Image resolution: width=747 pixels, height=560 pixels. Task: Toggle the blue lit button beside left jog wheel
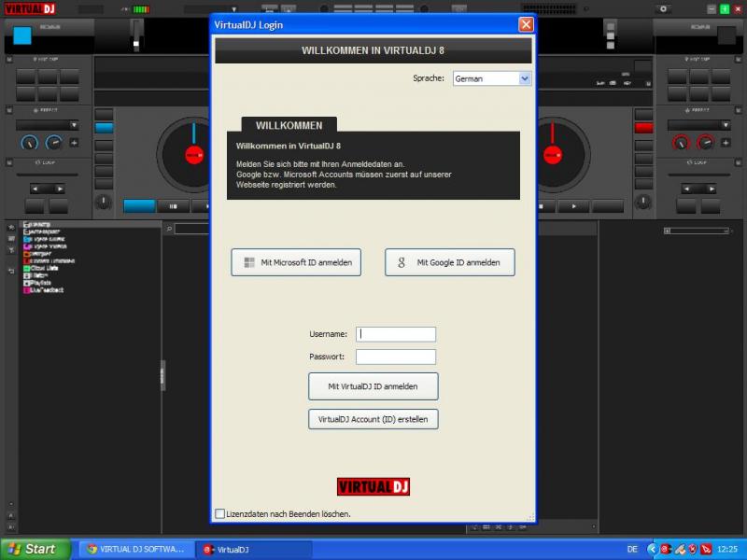[x=104, y=128]
